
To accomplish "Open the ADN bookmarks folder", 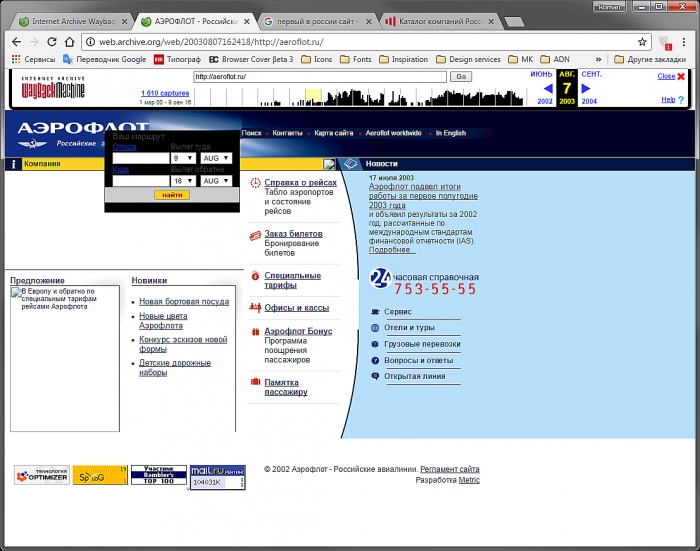I will pos(555,59).
